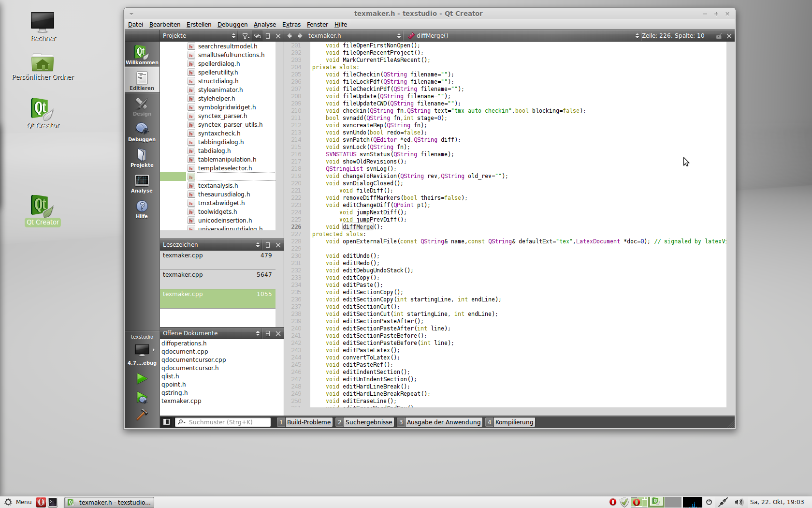Open the Datei menu
This screenshot has height=508, width=812.
click(x=135, y=25)
